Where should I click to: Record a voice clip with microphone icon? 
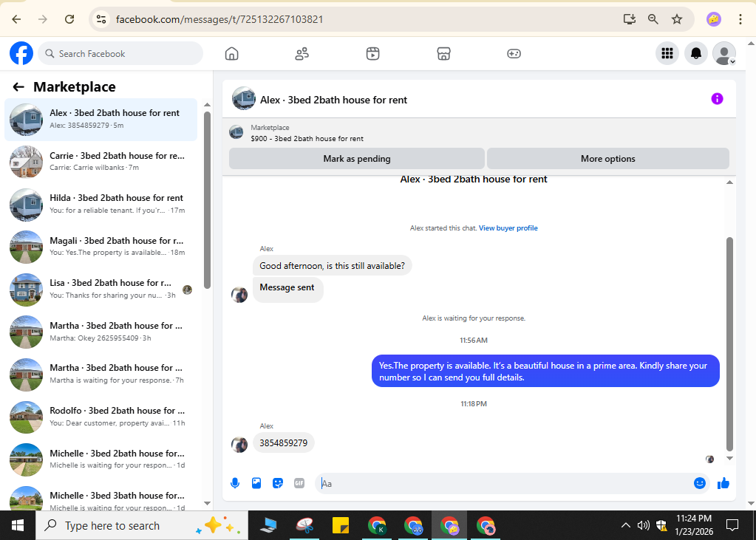coord(235,483)
